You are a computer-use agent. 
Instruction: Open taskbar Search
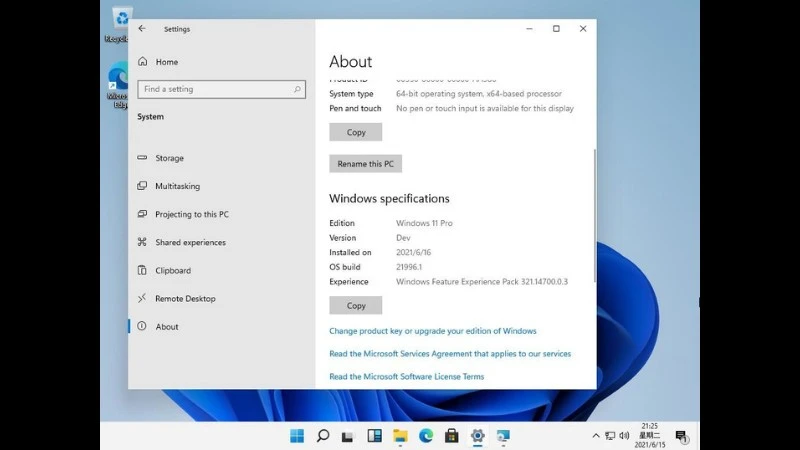point(322,436)
